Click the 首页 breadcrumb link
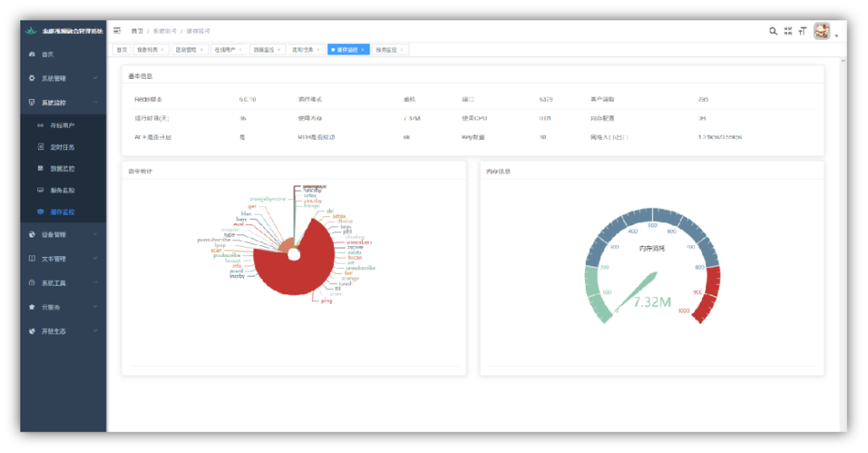Image resolution: width=868 pixels, height=453 pixels. pyautogui.click(x=136, y=31)
